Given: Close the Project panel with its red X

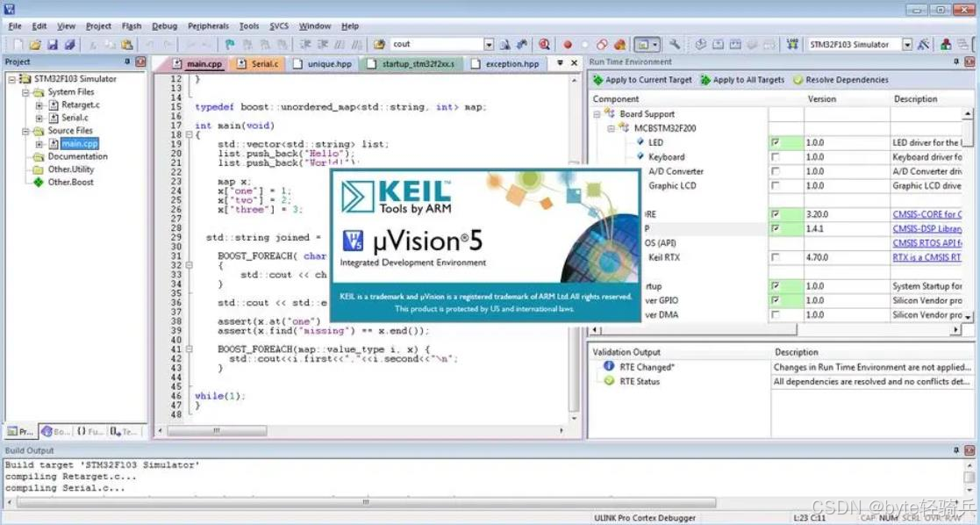Looking at the screenshot, I should tap(140, 61).
